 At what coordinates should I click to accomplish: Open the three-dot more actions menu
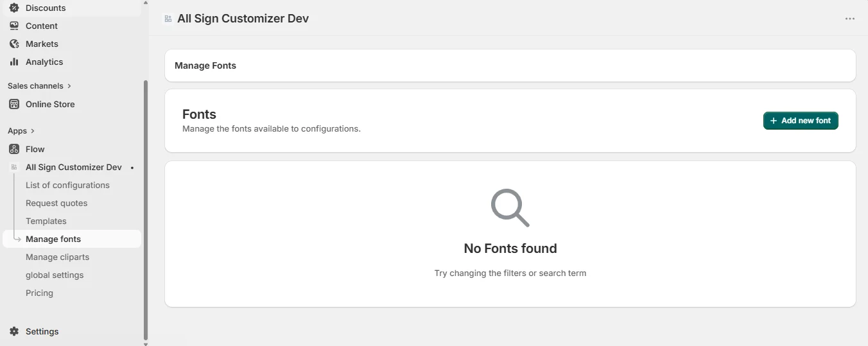[850, 19]
